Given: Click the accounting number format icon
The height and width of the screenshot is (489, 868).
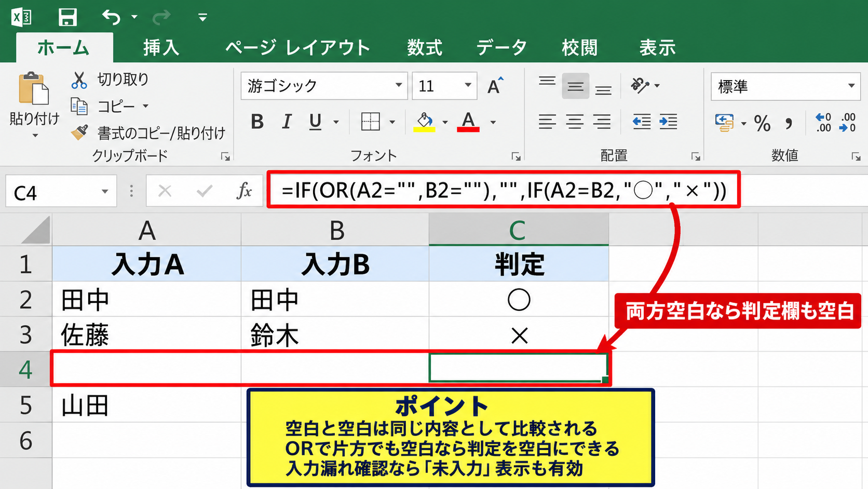Looking at the screenshot, I should [x=724, y=123].
